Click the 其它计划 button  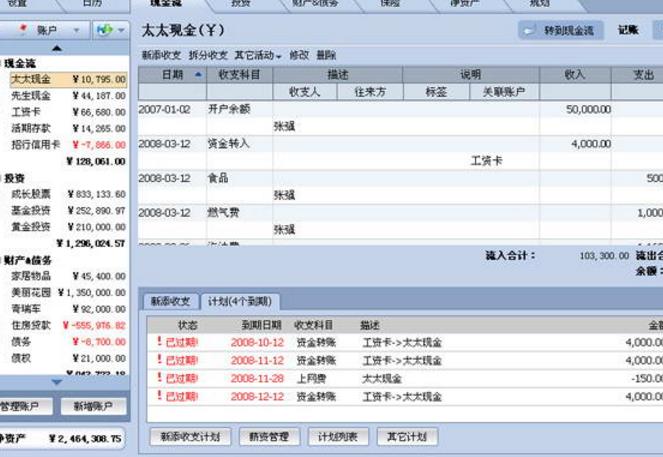pyautogui.click(x=407, y=437)
